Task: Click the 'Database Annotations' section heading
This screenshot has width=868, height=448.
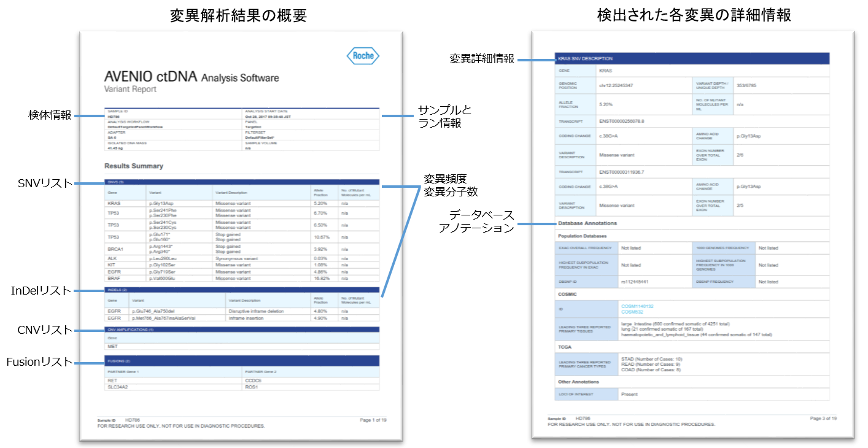Action: (x=587, y=223)
